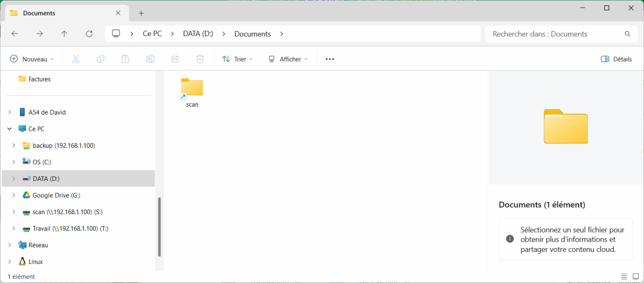Image resolution: width=644 pixels, height=283 pixels.
Task: Click the Actualiser (refresh) icon
Action: pyautogui.click(x=89, y=34)
